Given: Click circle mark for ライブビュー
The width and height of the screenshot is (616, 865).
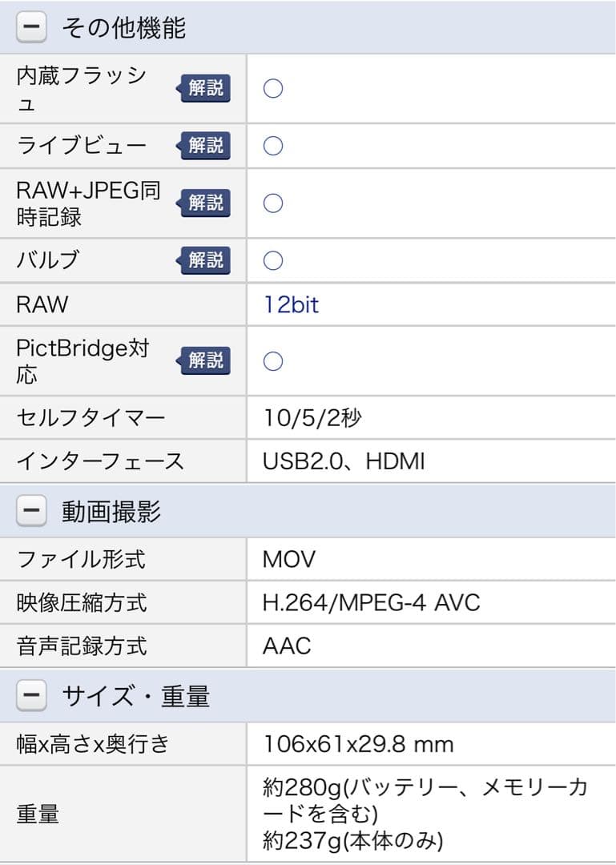Looking at the screenshot, I should tap(273, 146).
